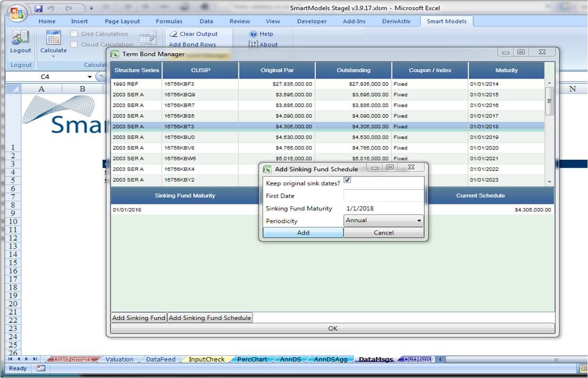Toggle Keep original sink dates checkbox
The height and width of the screenshot is (378, 588).
348,180
